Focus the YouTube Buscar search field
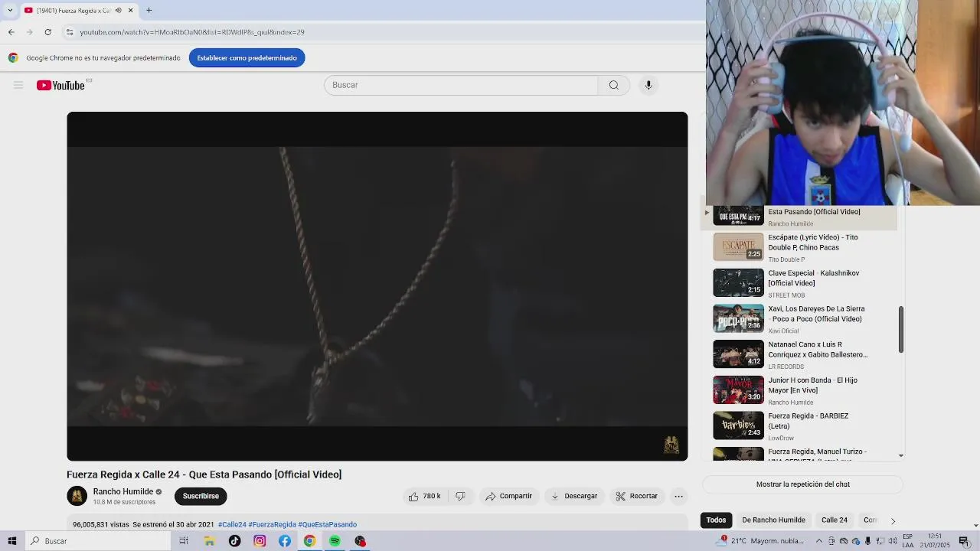The height and width of the screenshot is (551, 980). [461, 85]
